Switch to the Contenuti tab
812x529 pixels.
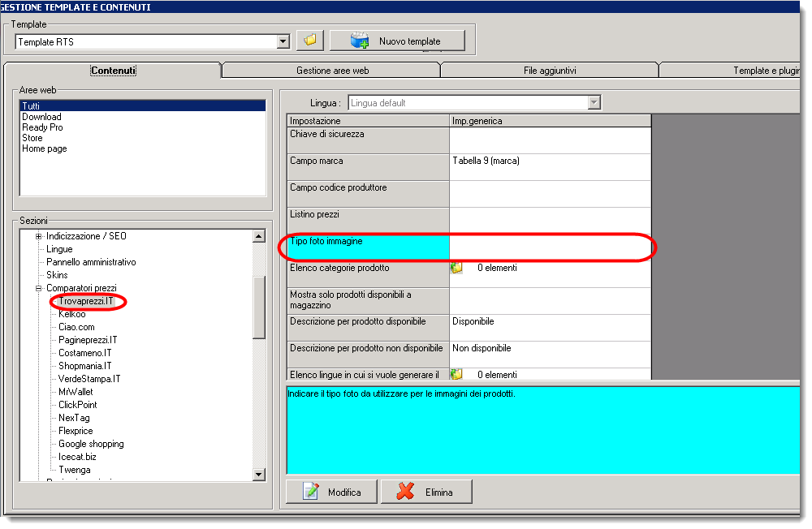(113, 71)
